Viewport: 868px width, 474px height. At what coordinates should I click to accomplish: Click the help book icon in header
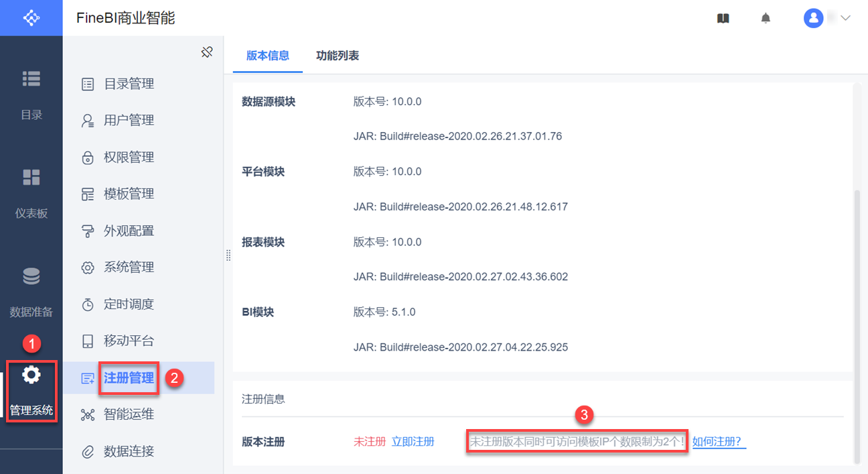(723, 18)
